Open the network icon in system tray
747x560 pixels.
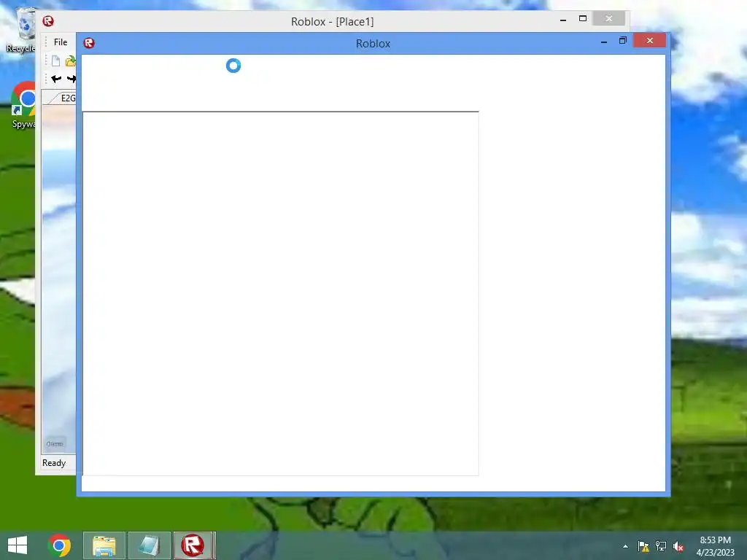pyautogui.click(x=661, y=546)
